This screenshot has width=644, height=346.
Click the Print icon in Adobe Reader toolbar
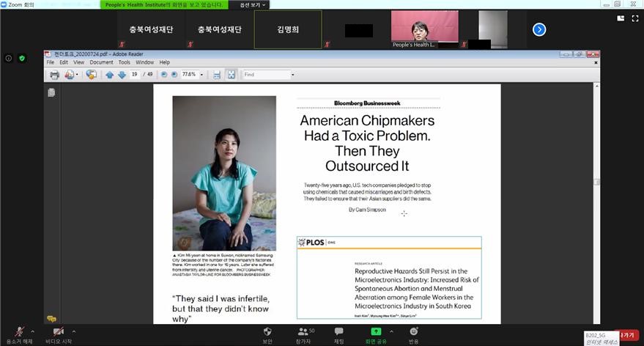[54, 74]
